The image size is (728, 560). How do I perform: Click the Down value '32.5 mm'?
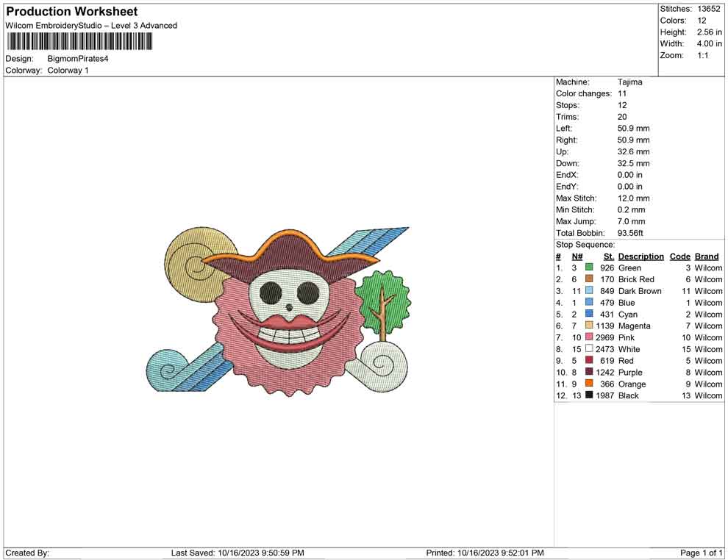coord(633,163)
